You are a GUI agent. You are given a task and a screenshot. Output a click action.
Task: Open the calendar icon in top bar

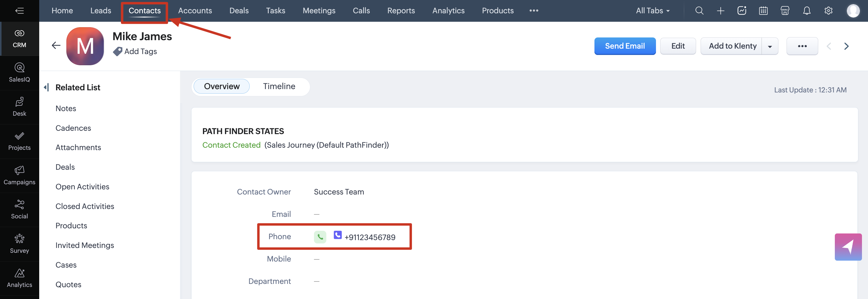[x=763, y=11]
